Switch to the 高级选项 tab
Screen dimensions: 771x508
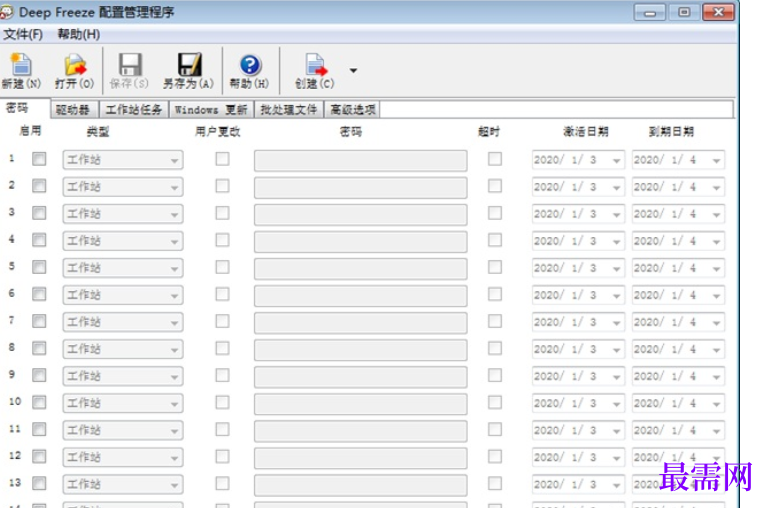[x=353, y=110]
